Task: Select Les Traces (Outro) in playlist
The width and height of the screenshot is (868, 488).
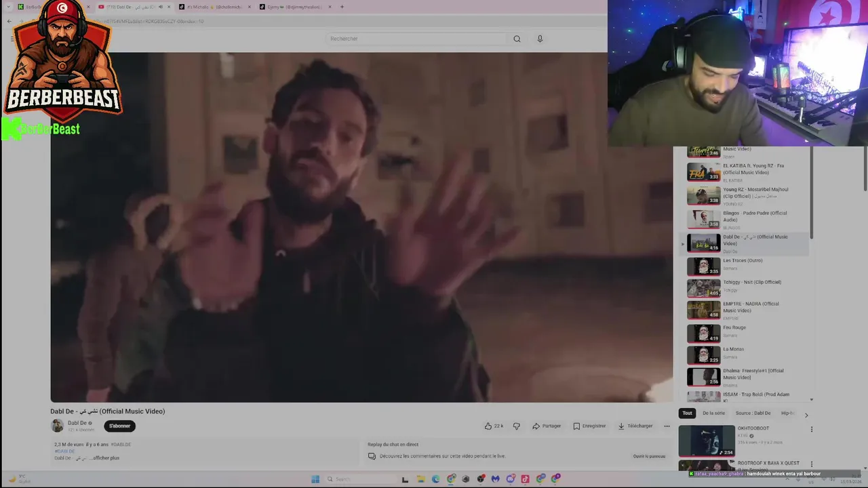Action: [x=745, y=266]
